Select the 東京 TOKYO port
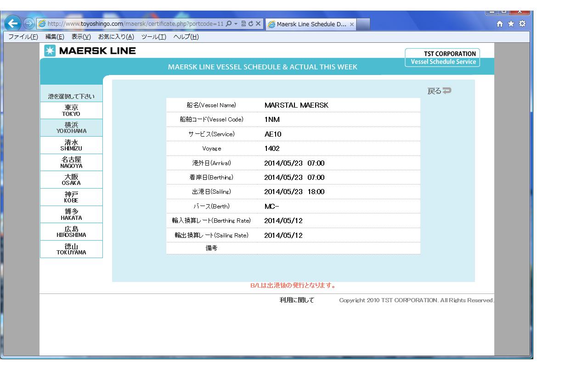Screen dimensions: 588x368 click(71, 110)
